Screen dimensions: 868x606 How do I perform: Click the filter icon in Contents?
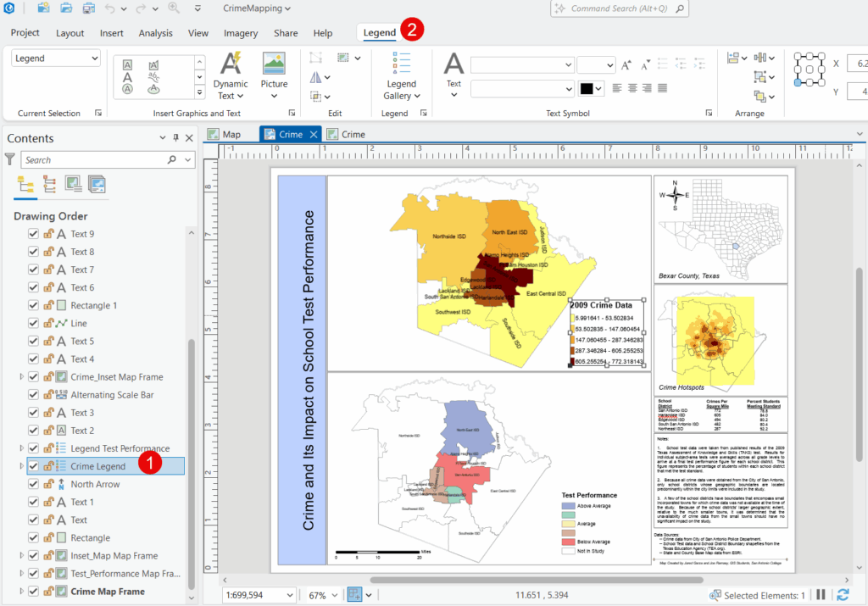pos(10,159)
